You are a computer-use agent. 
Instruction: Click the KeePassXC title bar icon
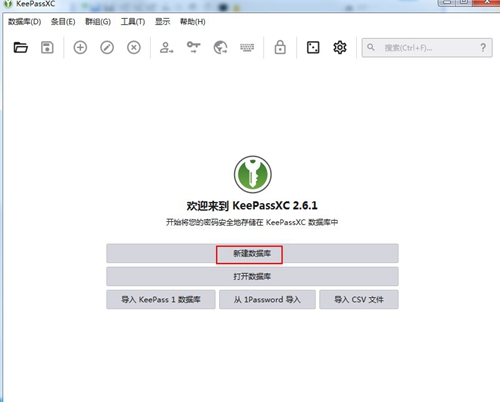[8, 4]
